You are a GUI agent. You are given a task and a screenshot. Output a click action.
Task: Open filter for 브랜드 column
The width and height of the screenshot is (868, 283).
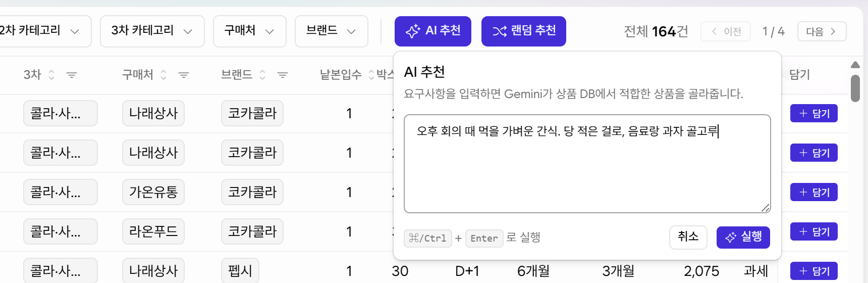pyautogui.click(x=283, y=75)
